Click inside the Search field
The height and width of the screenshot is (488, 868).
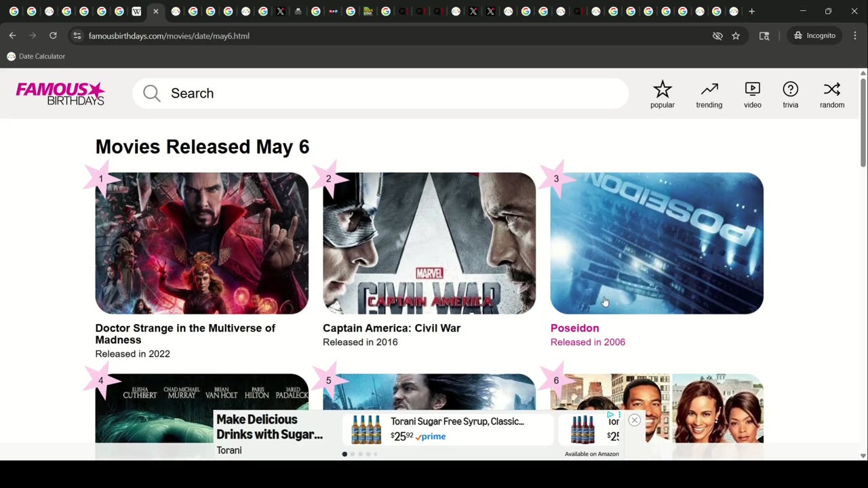(x=380, y=94)
